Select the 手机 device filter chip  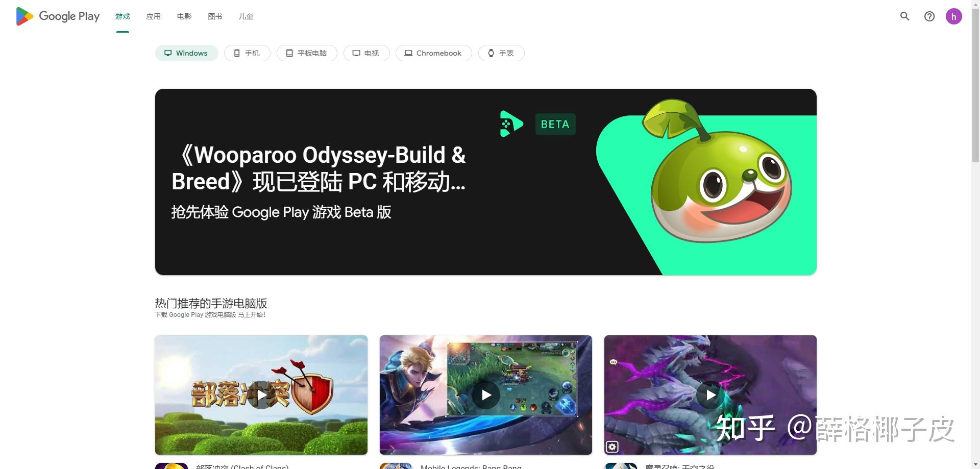tap(247, 53)
